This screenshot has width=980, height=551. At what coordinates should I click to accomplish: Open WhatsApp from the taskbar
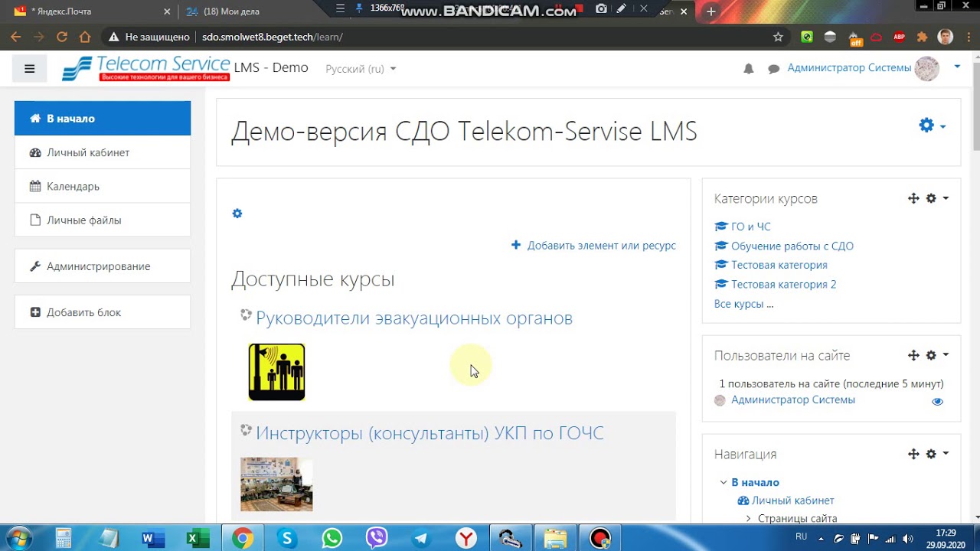click(x=332, y=538)
